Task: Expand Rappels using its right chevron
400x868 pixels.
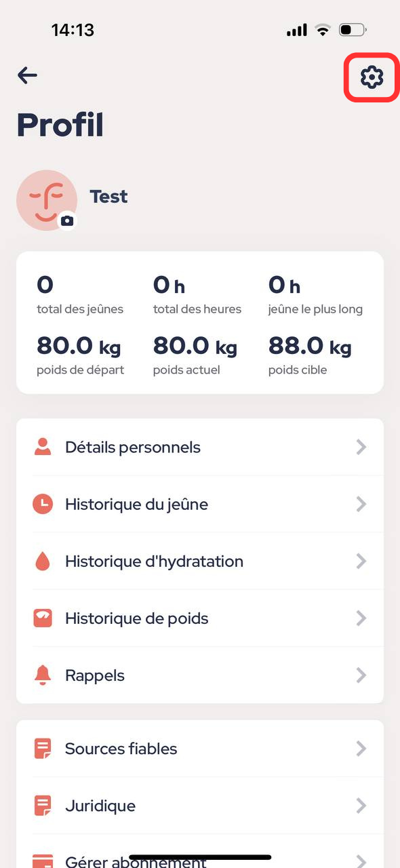Action: [x=361, y=675]
